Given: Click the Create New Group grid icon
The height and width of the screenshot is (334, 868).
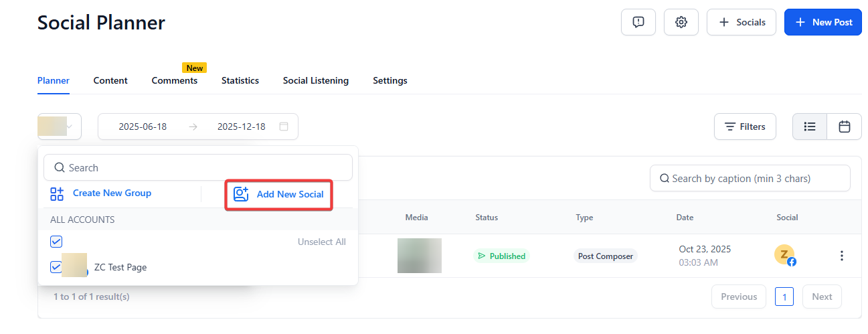Looking at the screenshot, I should (57, 194).
